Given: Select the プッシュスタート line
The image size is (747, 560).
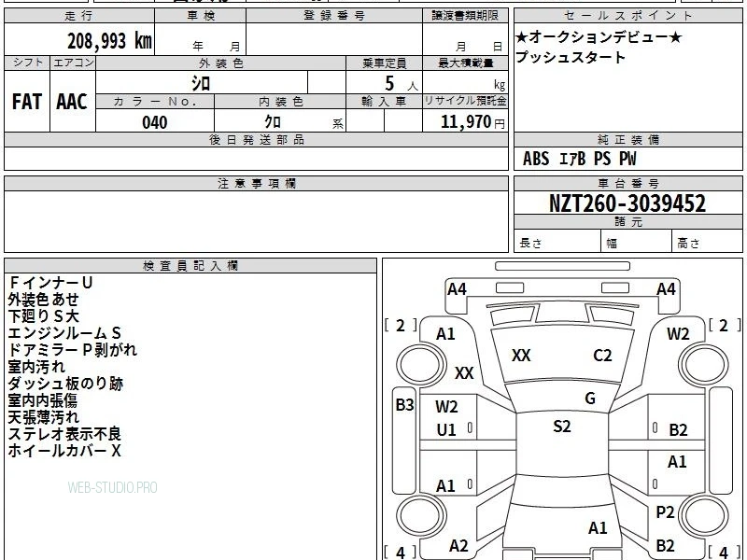Looking at the screenshot, I should tap(571, 57).
